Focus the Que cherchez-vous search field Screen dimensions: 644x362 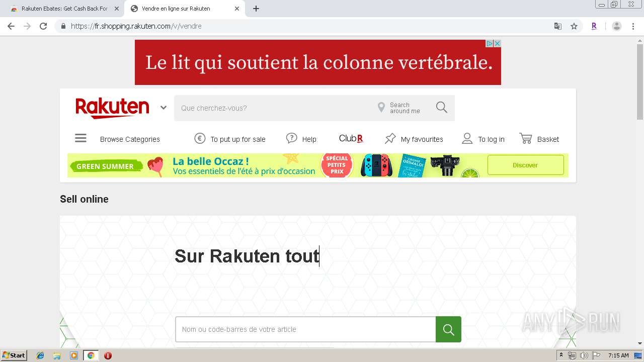[274, 108]
